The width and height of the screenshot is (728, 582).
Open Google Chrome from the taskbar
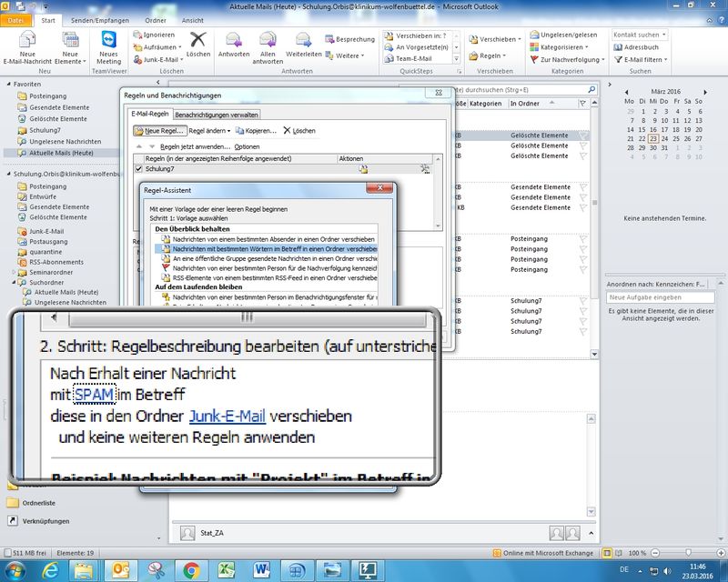pyautogui.click(x=191, y=569)
